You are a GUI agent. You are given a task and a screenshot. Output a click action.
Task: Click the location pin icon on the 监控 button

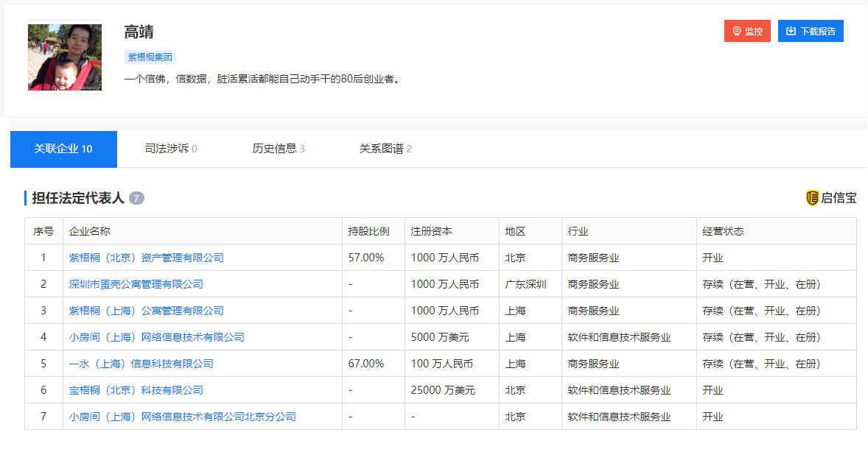(x=735, y=31)
